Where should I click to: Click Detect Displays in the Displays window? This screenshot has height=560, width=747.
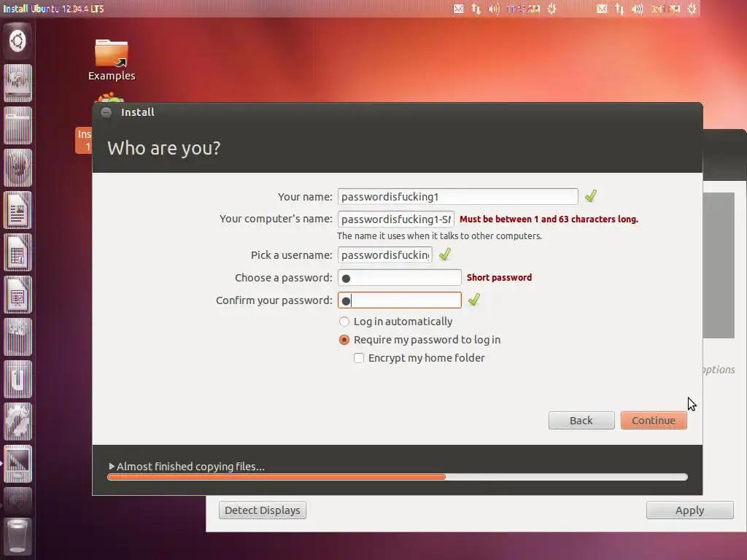coord(263,510)
